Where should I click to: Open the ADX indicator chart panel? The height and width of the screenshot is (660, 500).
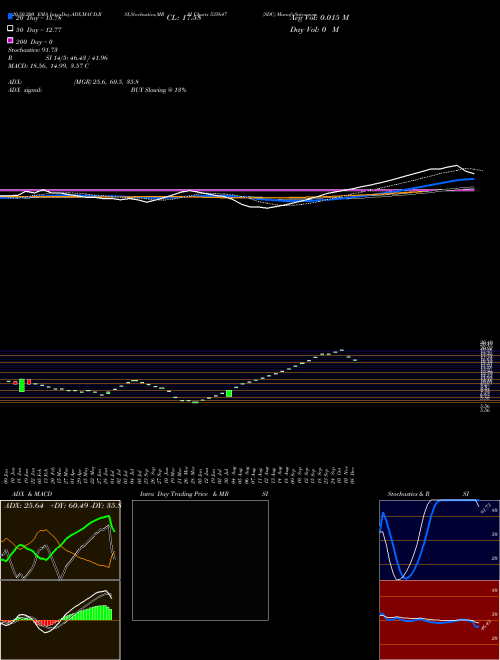(60, 540)
